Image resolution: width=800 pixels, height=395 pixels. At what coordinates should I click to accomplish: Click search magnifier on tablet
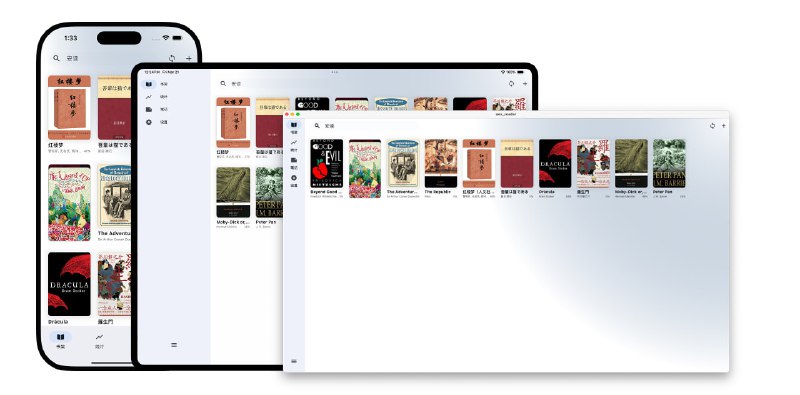[223, 83]
